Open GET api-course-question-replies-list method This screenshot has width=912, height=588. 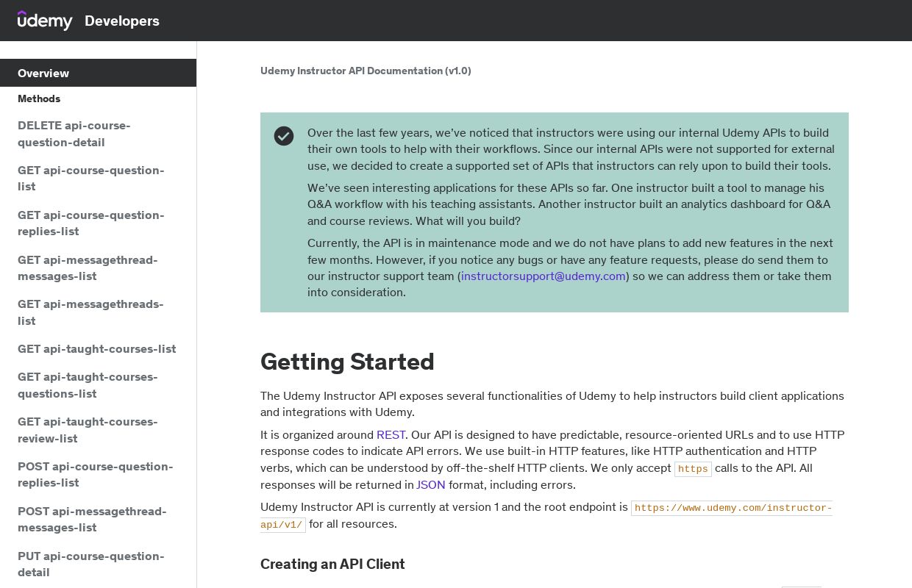91,223
